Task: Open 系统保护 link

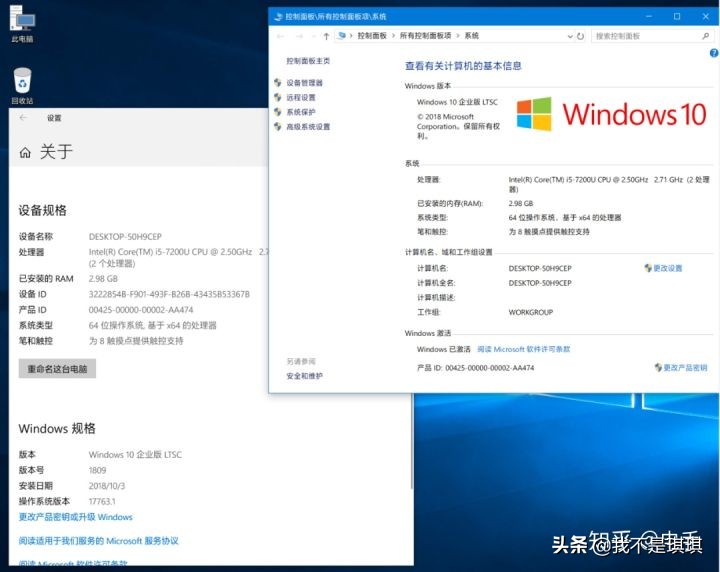Action: pyautogui.click(x=301, y=112)
